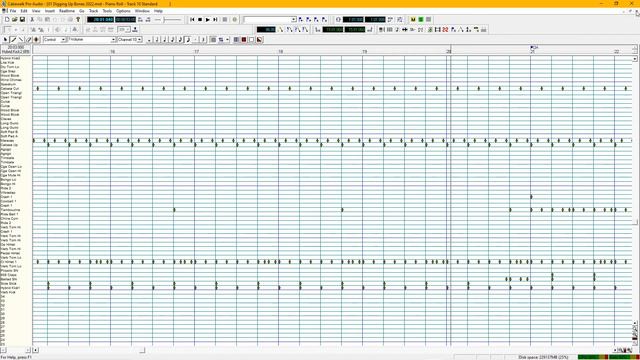Toggle the white square view button
Screen dimensions: 640x360
[x=252, y=40]
